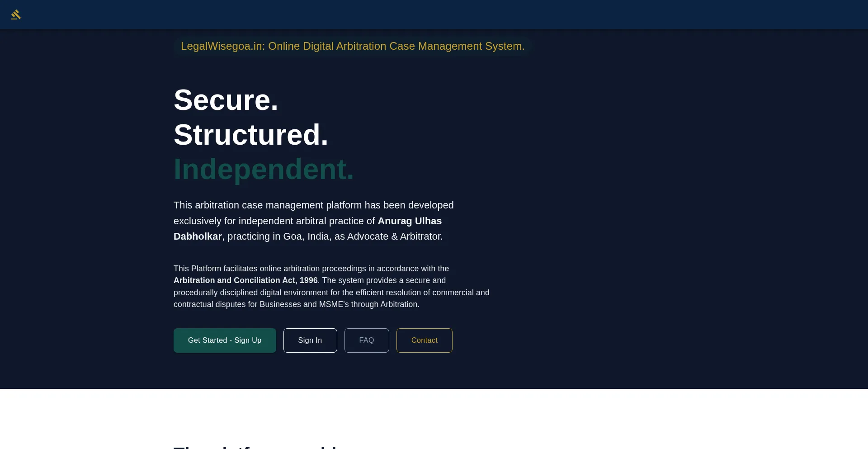The image size is (868, 449).
Task: Click the LegalWisegoa.in arbitration system banner text
Action: click(x=353, y=46)
